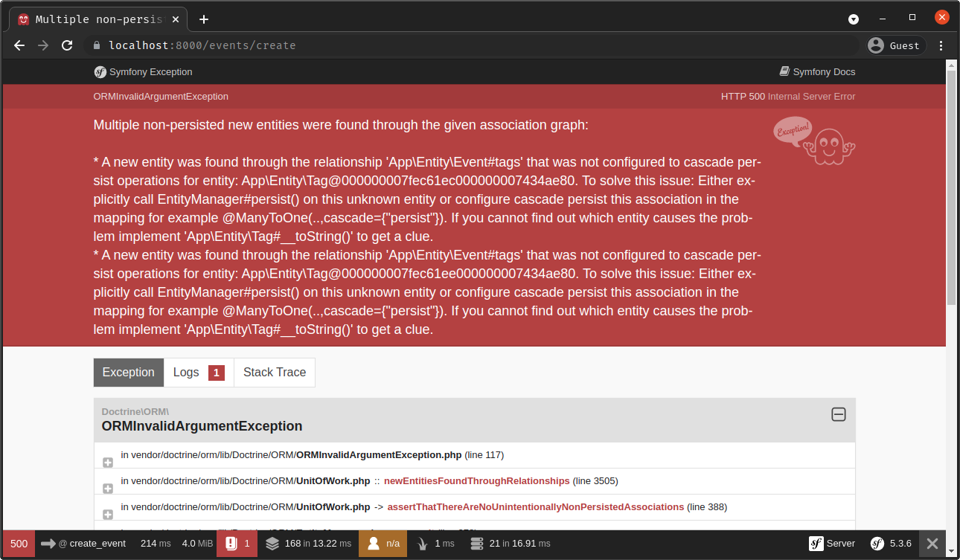Open the Twig rendering 1 ms panel

point(435,544)
